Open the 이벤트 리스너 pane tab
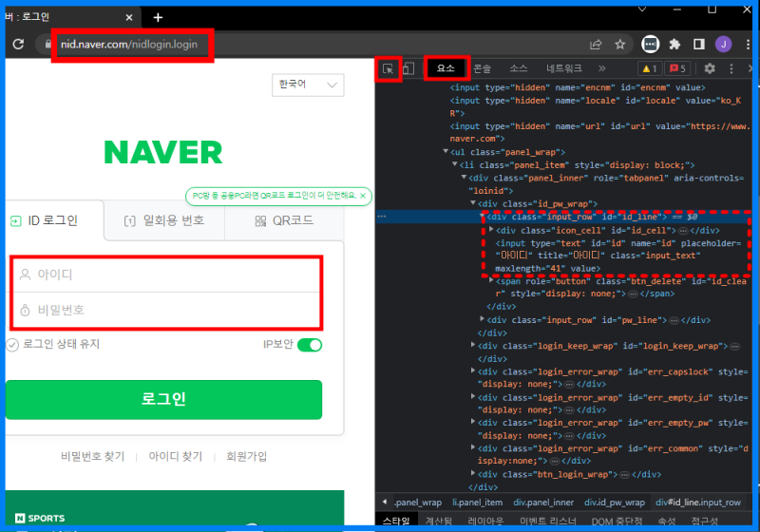The height and width of the screenshot is (532, 760). point(548,521)
